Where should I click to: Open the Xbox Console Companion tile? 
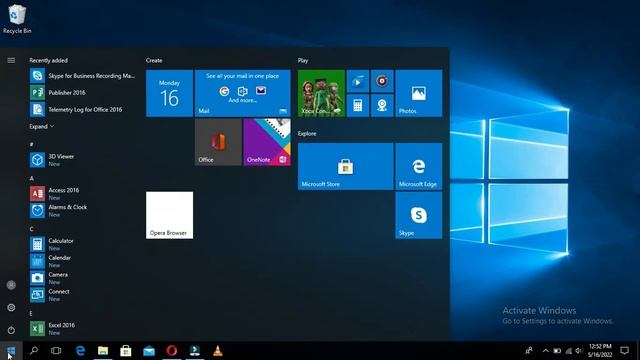[321, 93]
